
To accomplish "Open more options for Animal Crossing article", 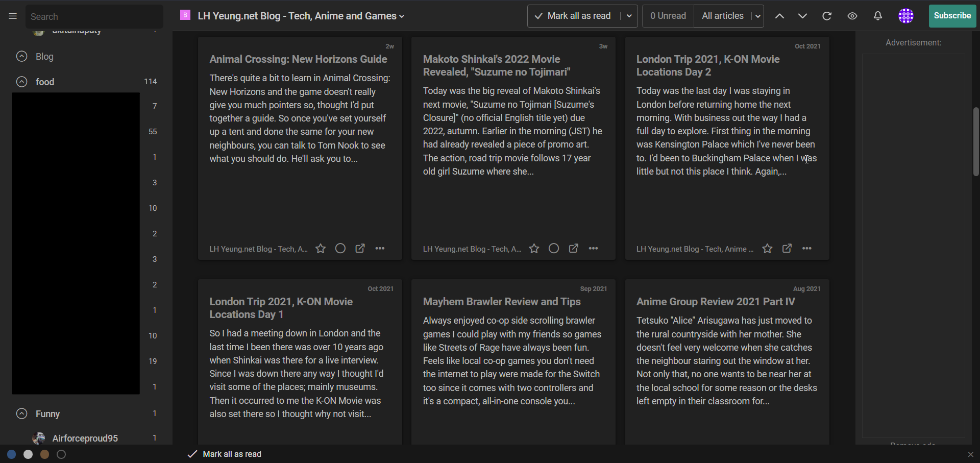I will [x=380, y=249].
